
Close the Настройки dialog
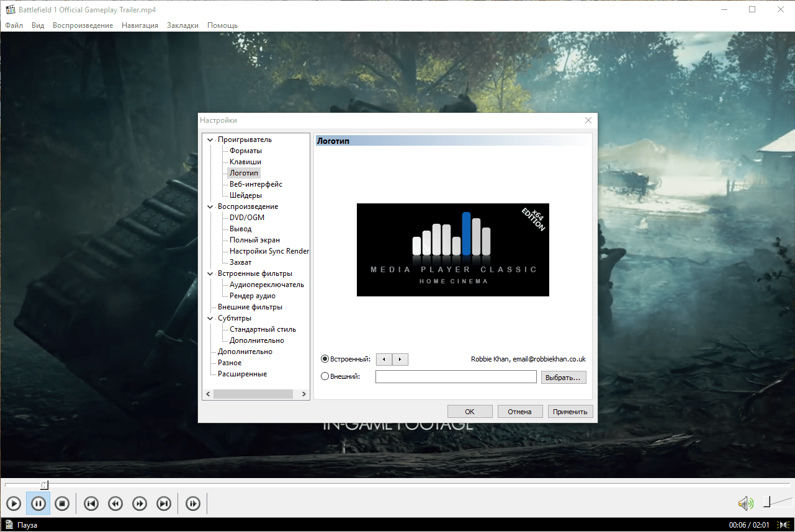588,120
